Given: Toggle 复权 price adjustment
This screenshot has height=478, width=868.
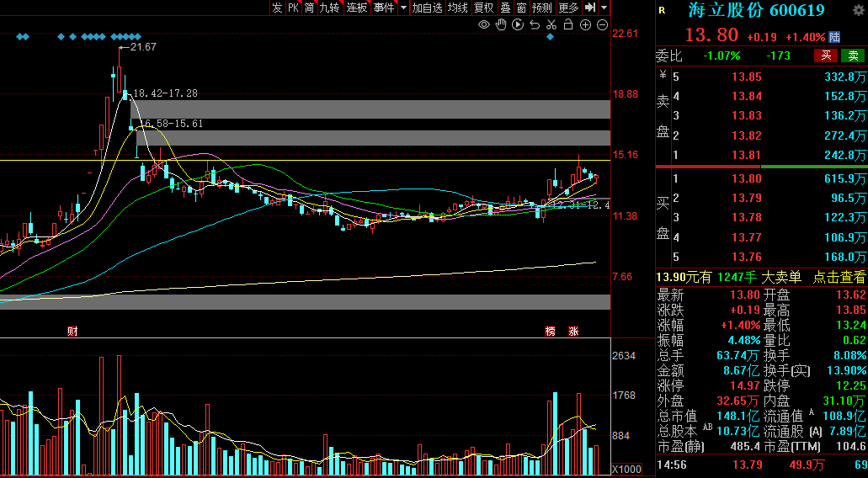Looking at the screenshot, I should 483,8.
